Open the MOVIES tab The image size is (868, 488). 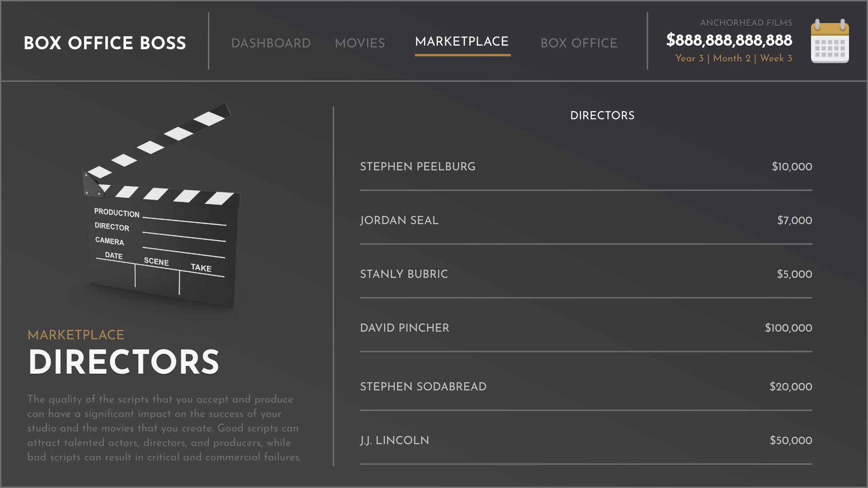click(360, 43)
